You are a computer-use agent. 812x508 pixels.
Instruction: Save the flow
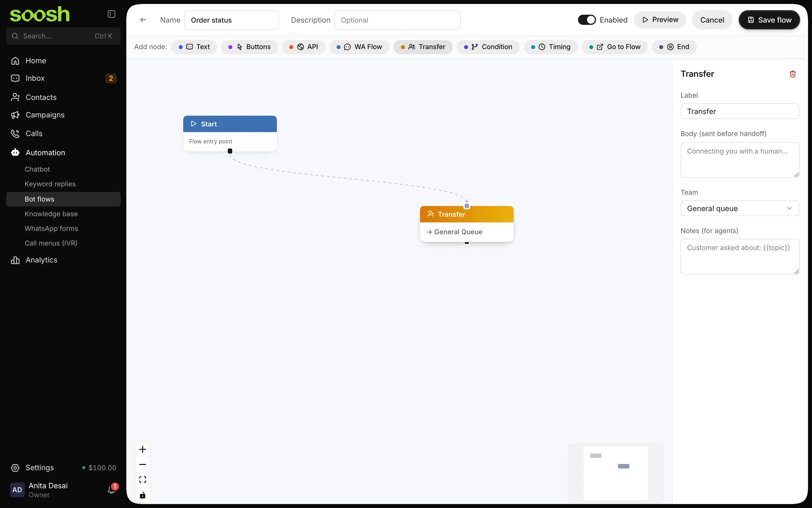(769, 20)
